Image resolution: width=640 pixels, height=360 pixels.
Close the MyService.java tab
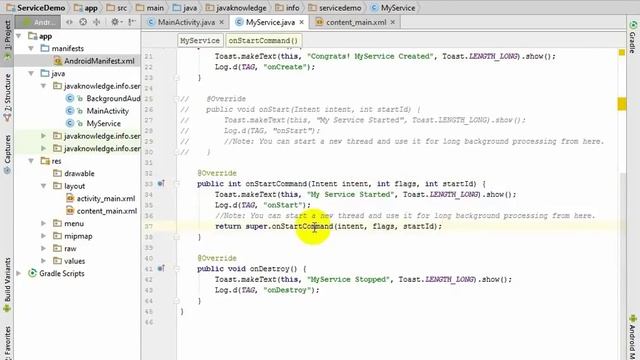pyautogui.click(x=302, y=22)
